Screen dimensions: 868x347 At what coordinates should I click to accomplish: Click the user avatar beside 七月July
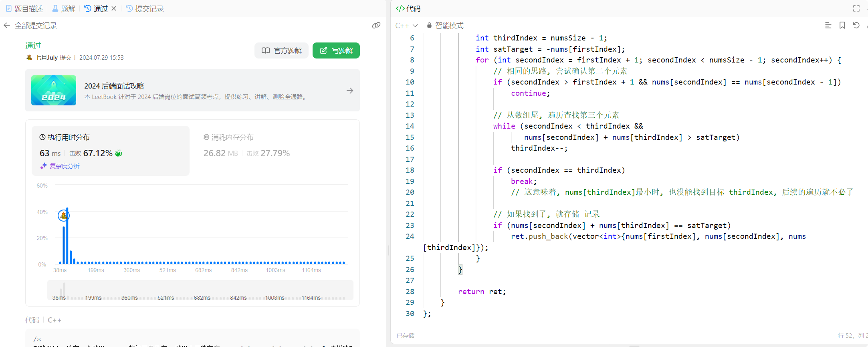(29, 57)
